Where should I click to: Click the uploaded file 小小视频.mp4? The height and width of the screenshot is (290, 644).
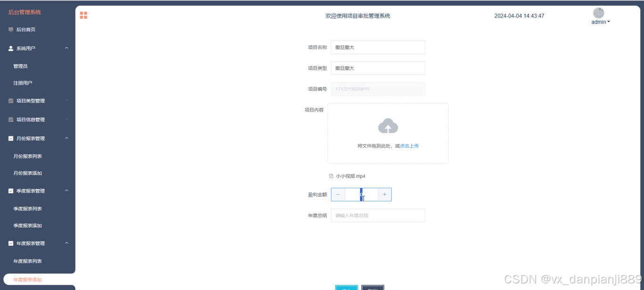pyautogui.click(x=350, y=176)
